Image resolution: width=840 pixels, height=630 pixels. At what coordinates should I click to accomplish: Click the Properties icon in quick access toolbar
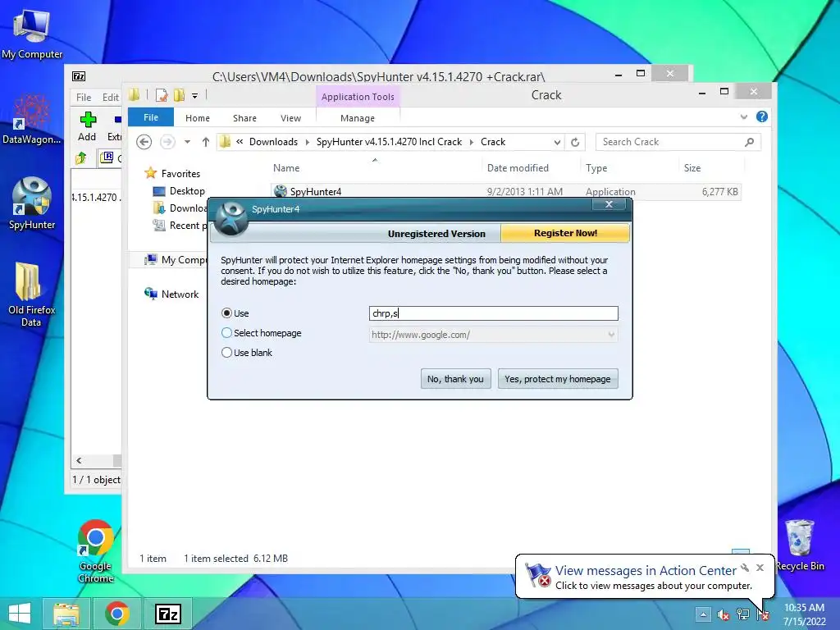click(x=162, y=95)
